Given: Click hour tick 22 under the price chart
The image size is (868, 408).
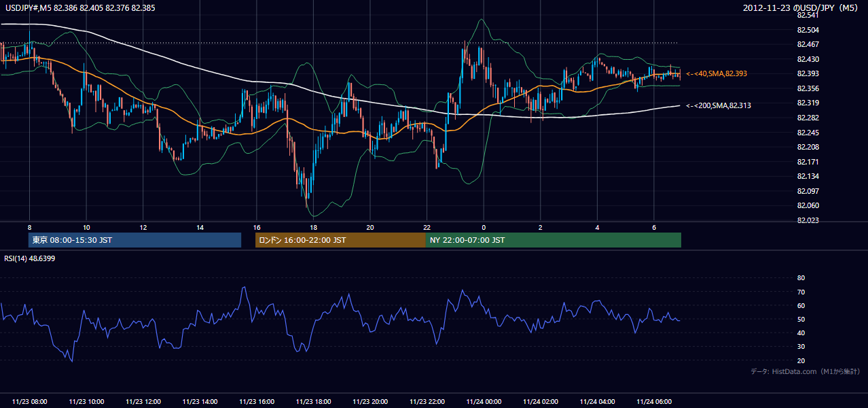Looking at the screenshot, I should 427,227.
